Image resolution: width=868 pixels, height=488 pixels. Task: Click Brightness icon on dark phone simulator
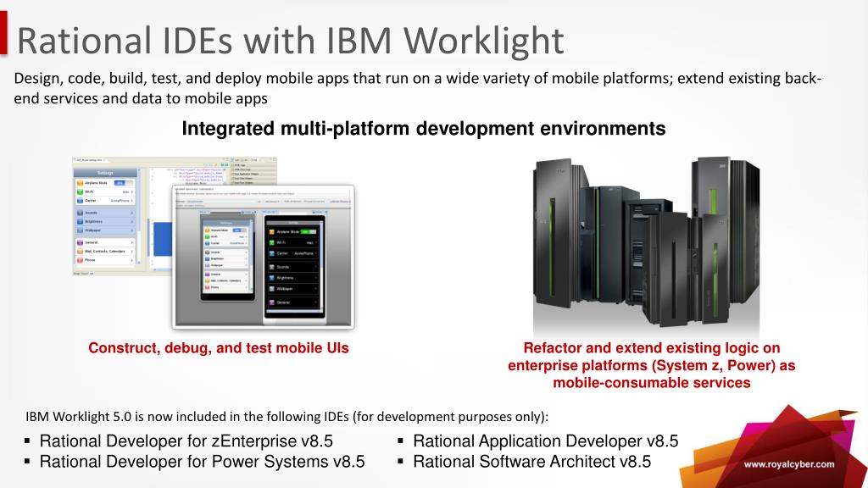tap(272, 278)
